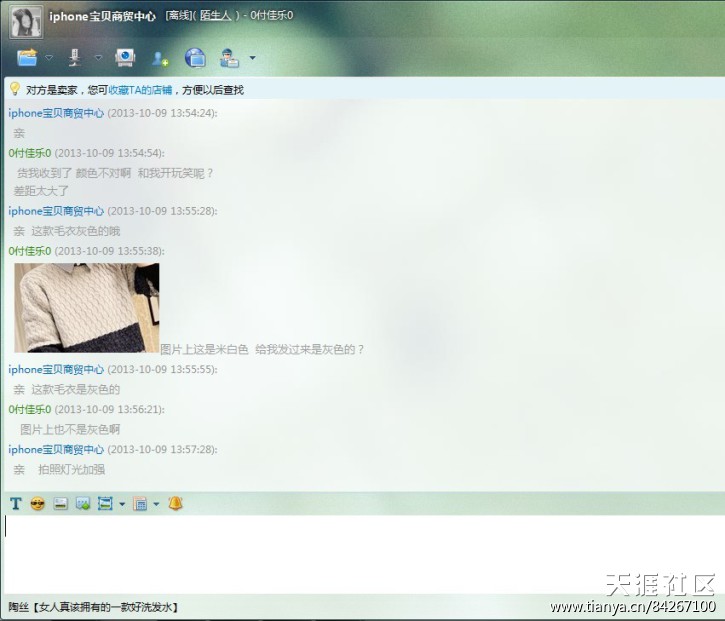Open the globe-monitor remote assistance icon

pos(195,58)
